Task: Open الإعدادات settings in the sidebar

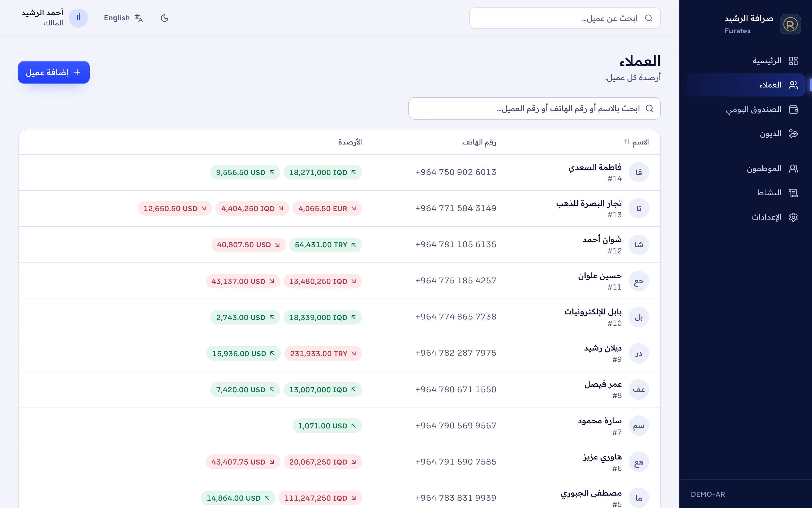Action: (745, 217)
